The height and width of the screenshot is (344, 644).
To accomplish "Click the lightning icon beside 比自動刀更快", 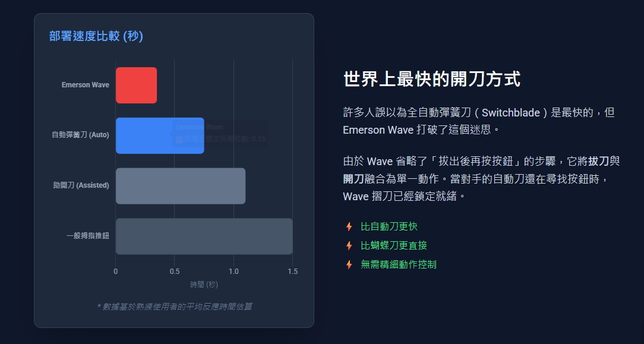I will point(349,226).
